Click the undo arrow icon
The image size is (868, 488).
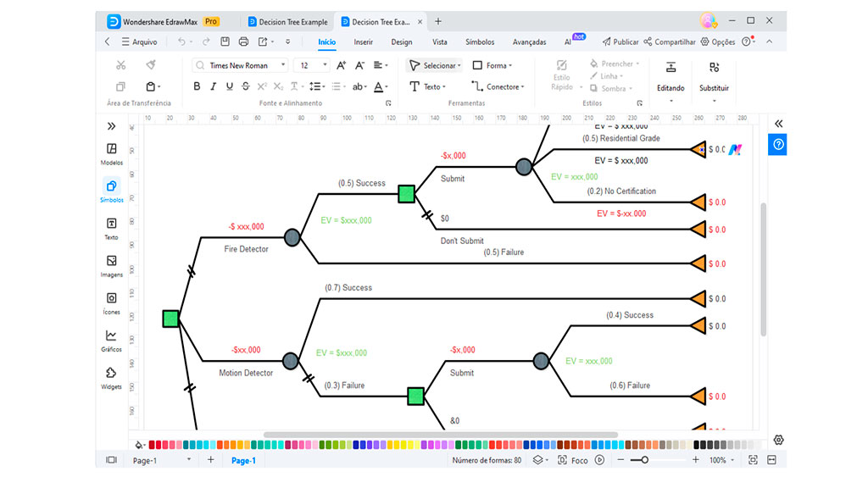click(x=181, y=42)
